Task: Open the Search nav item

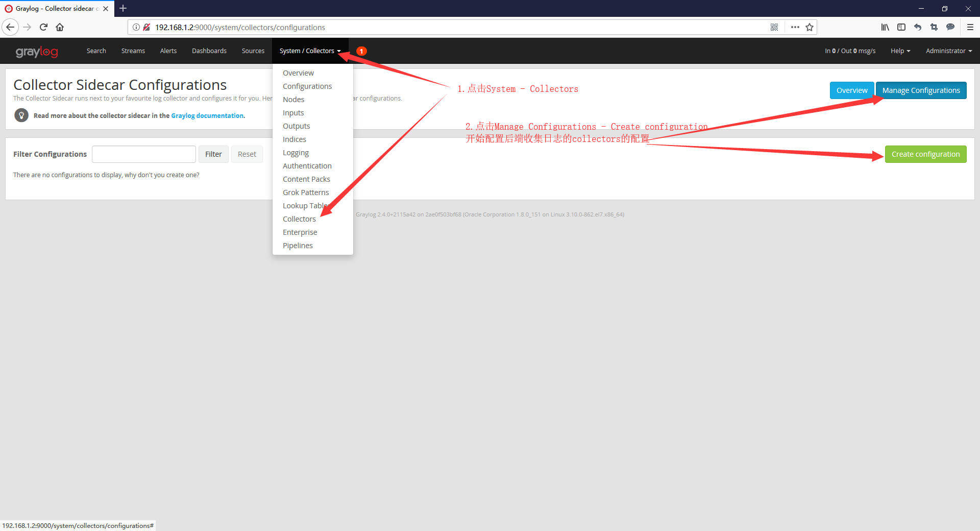Action: [x=96, y=51]
